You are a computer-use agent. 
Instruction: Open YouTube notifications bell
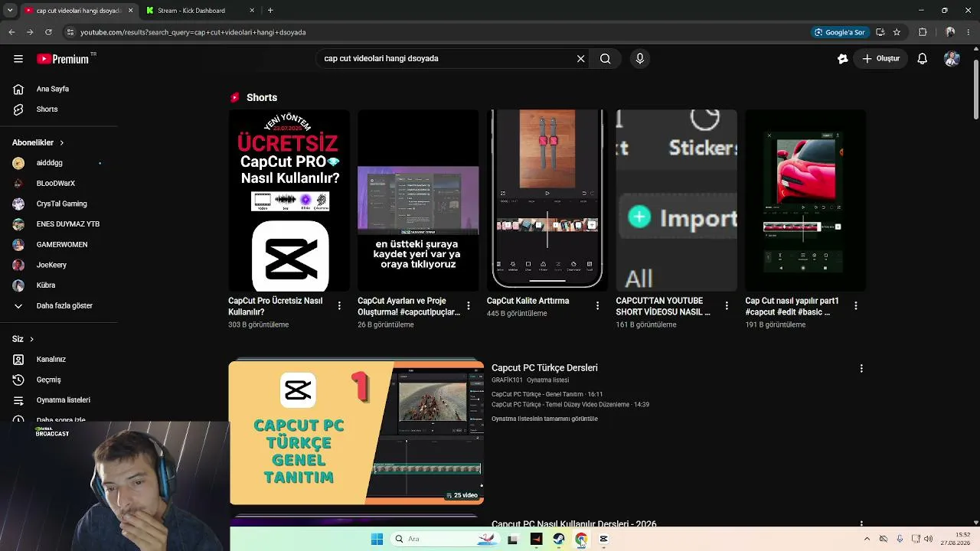pos(923,59)
